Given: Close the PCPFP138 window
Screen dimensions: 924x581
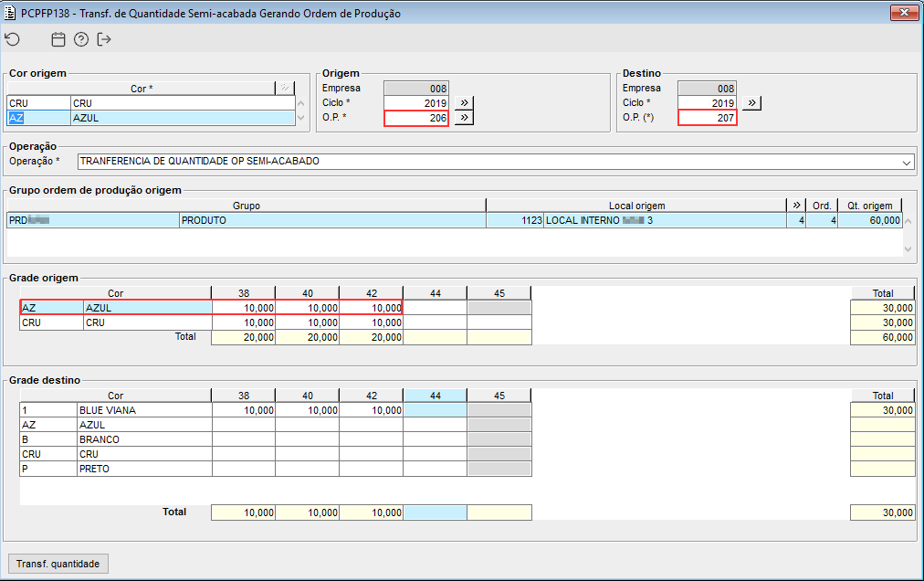Looking at the screenshot, I should 904,13.
